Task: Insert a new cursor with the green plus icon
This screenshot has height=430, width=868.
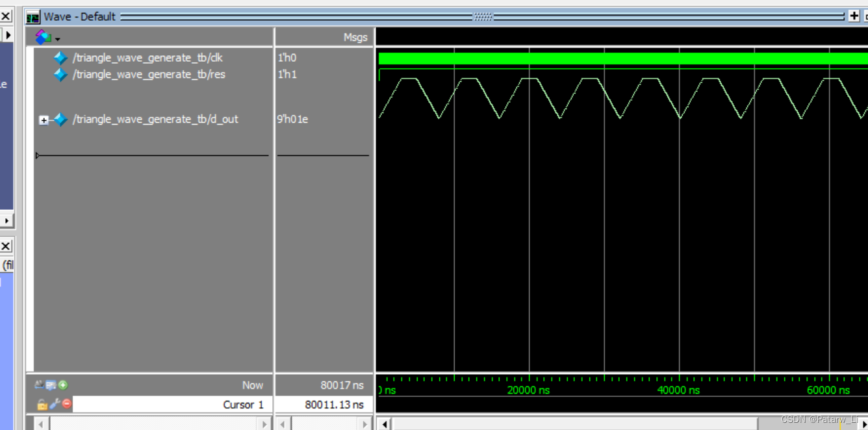Action: pos(63,385)
